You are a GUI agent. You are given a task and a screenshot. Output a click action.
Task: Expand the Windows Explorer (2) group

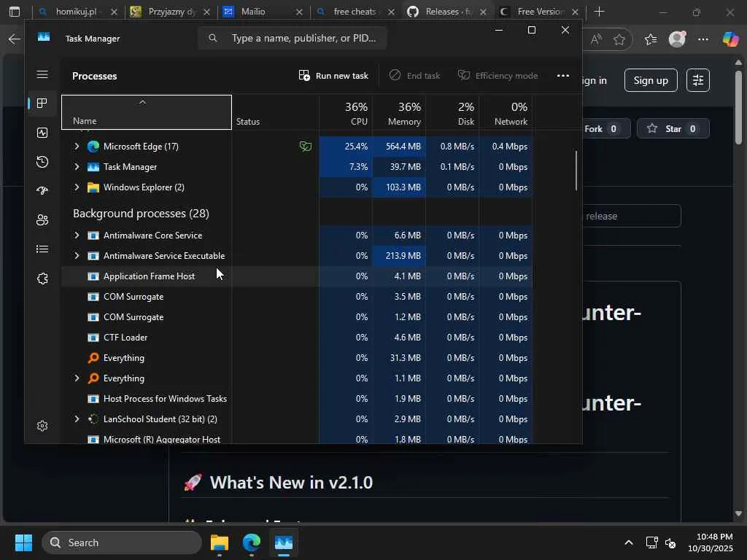pos(77,187)
